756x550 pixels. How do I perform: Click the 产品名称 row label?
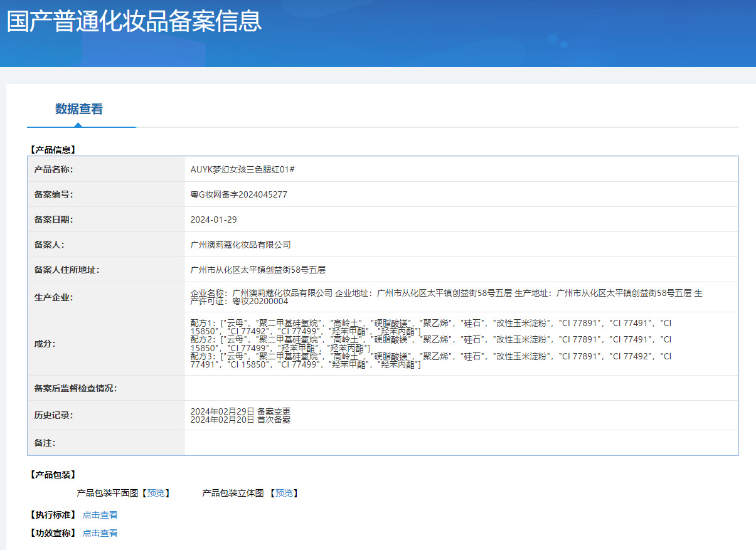click(x=53, y=169)
